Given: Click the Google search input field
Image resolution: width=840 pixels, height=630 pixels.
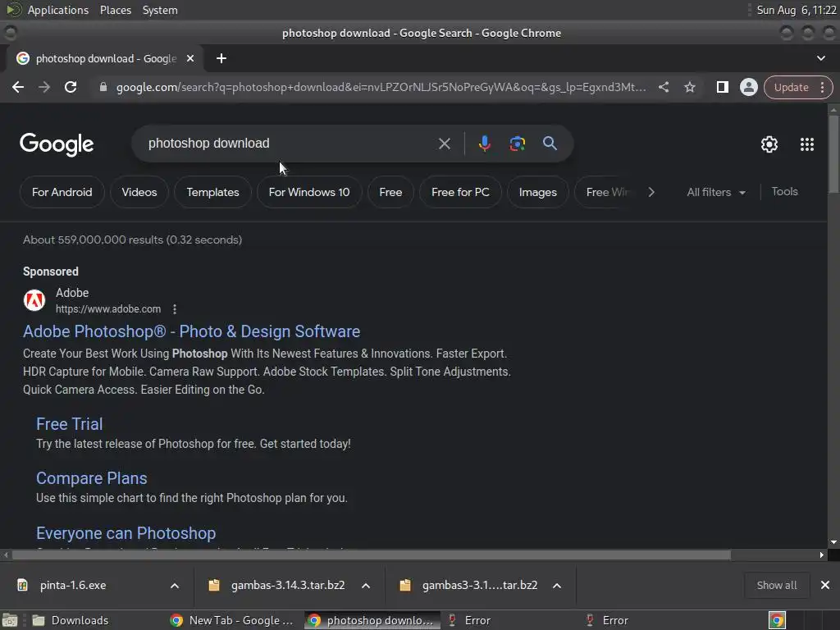Looking at the screenshot, I should 290,144.
